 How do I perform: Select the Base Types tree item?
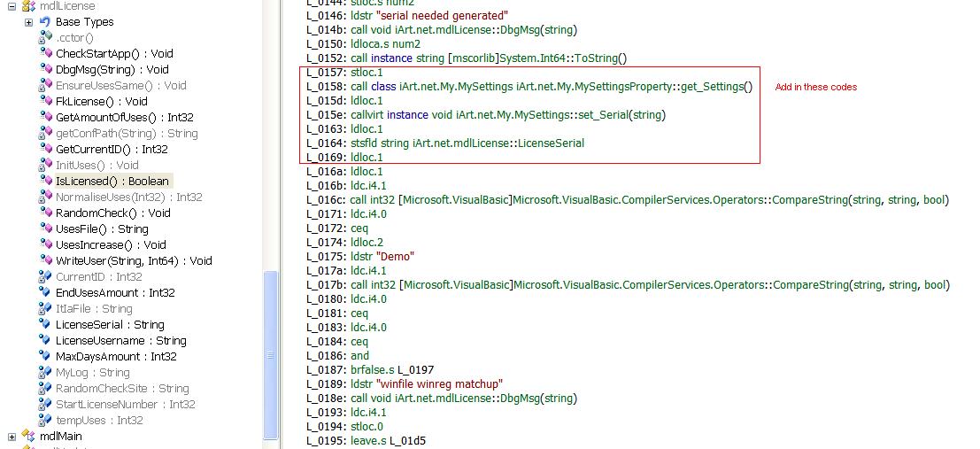point(85,22)
